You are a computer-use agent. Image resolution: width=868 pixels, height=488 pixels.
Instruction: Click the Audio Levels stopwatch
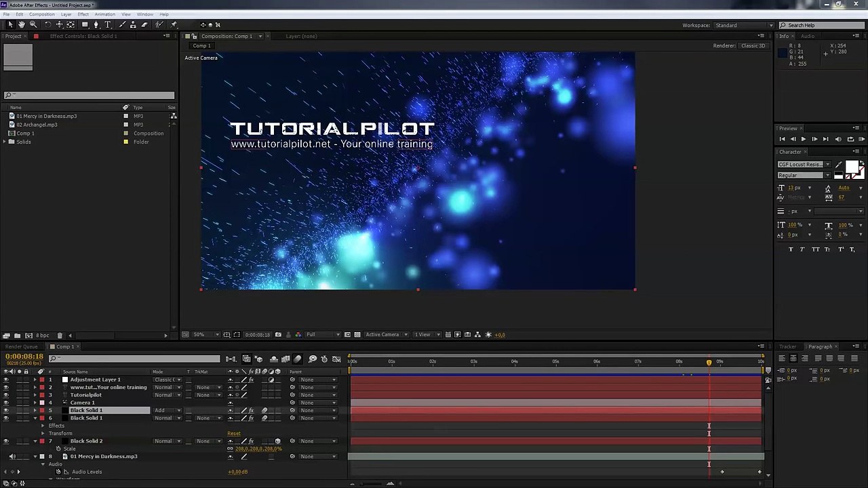pos(58,472)
